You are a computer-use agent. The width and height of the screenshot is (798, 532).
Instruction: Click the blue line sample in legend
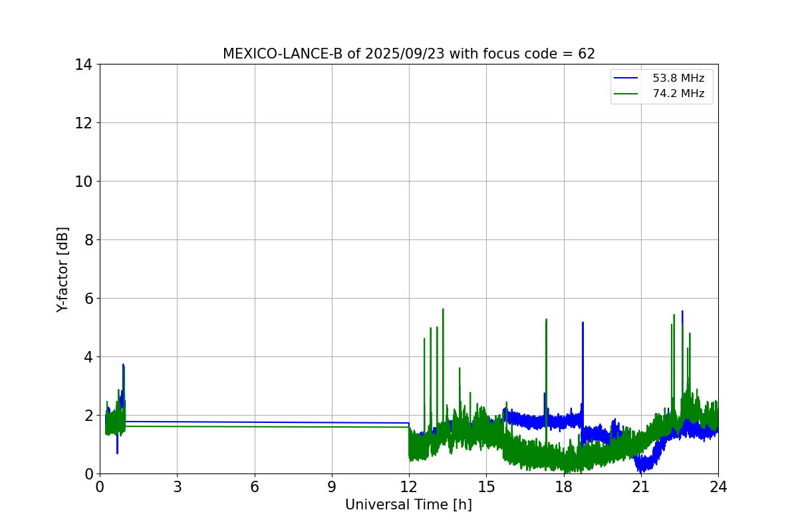point(626,78)
